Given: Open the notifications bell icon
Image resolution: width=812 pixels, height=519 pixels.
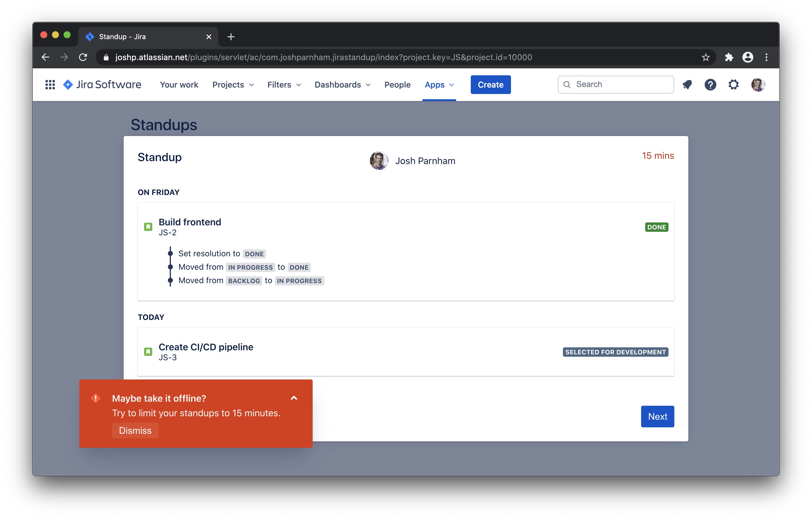Looking at the screenshot, I should click(x=687, y=84).
